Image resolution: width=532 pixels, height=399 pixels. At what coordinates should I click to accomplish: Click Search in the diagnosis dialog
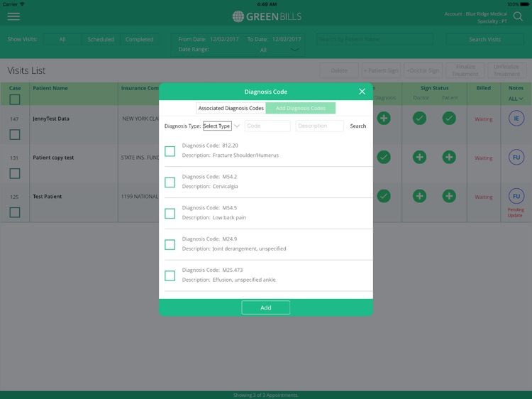(358, 126)
